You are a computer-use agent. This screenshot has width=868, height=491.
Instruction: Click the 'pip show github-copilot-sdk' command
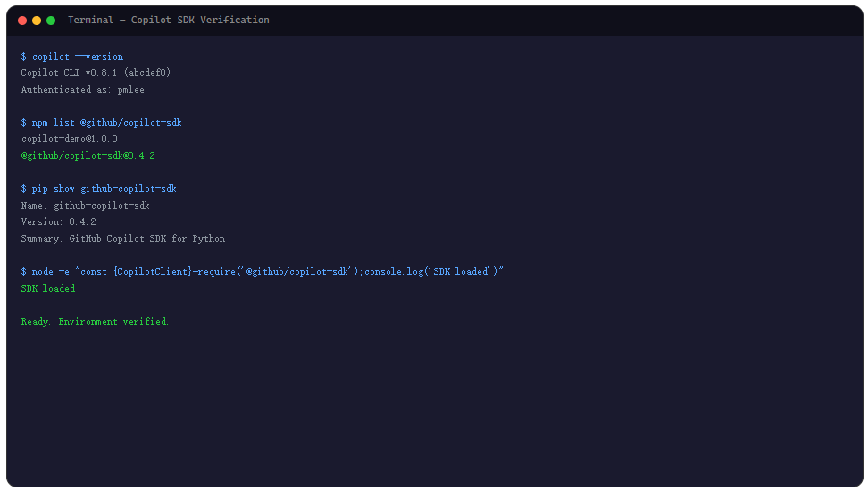[x=98, y=188]
